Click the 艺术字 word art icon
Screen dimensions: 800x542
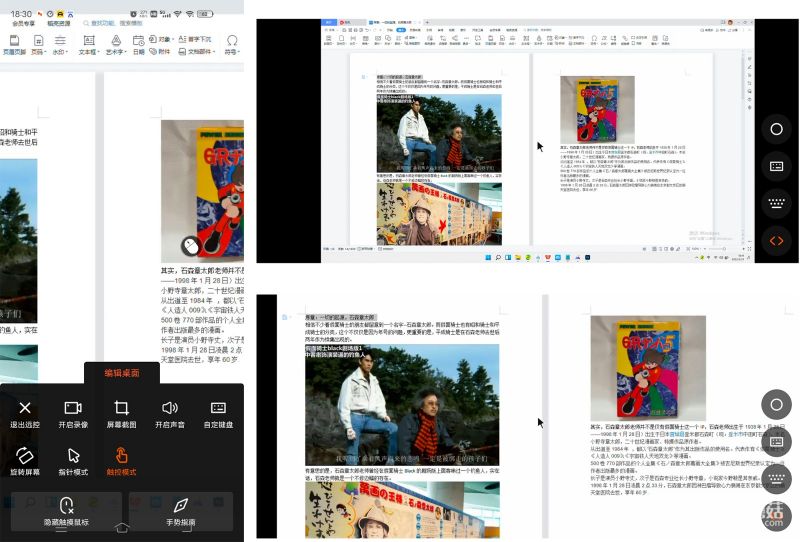tap(116, 41)
